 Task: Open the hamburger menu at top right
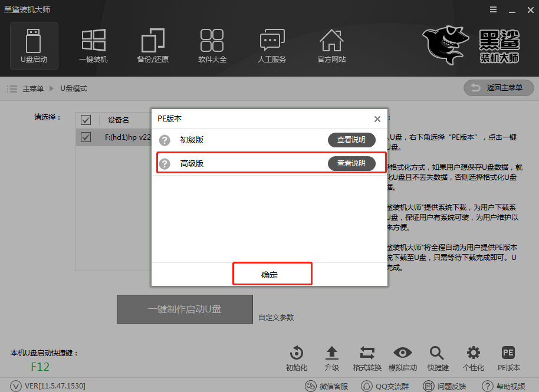(494, 9)
